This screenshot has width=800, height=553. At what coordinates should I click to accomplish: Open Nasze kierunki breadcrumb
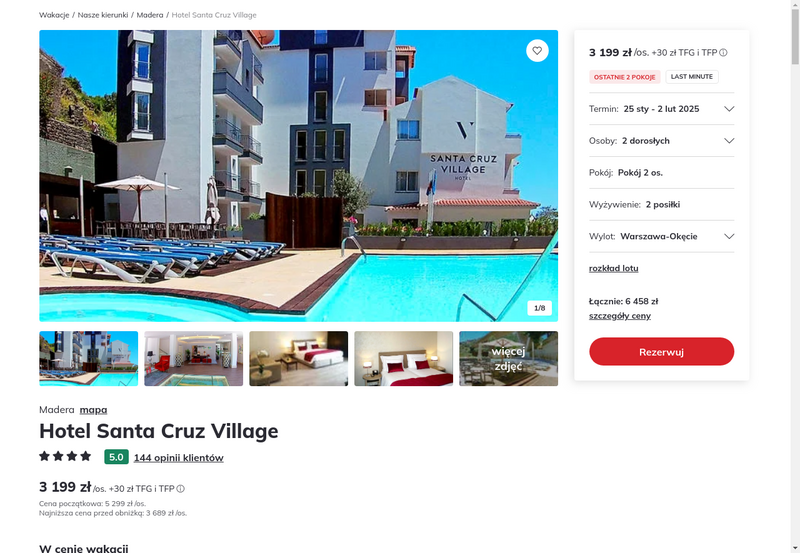[x=103, y=15]
